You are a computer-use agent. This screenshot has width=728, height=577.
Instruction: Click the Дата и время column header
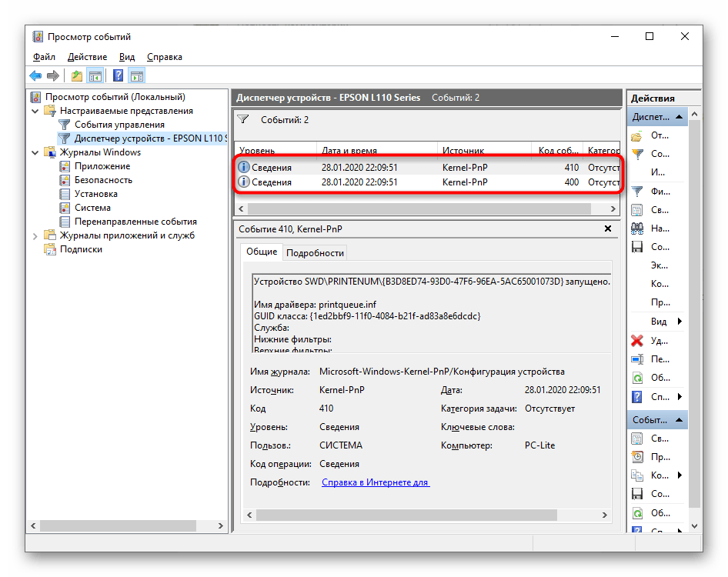(x=377, y=151)
